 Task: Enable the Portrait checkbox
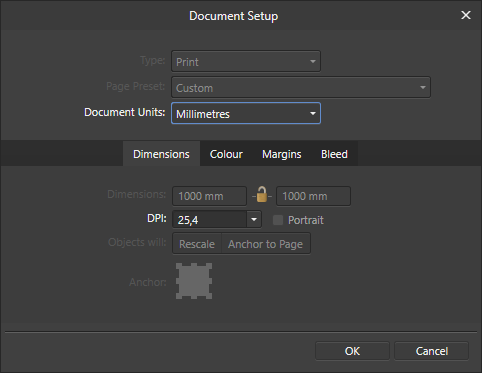(278, 220)
